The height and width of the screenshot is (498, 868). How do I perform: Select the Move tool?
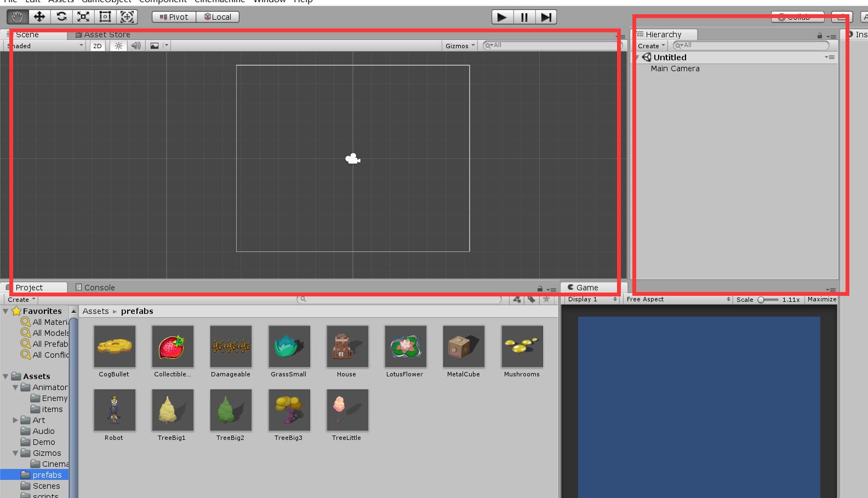(39, 17)
